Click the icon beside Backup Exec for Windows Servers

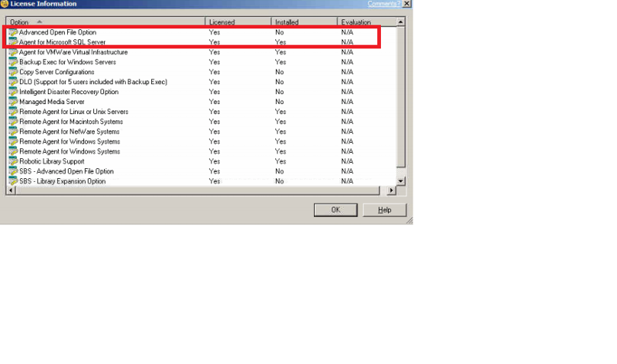(13, 62)
